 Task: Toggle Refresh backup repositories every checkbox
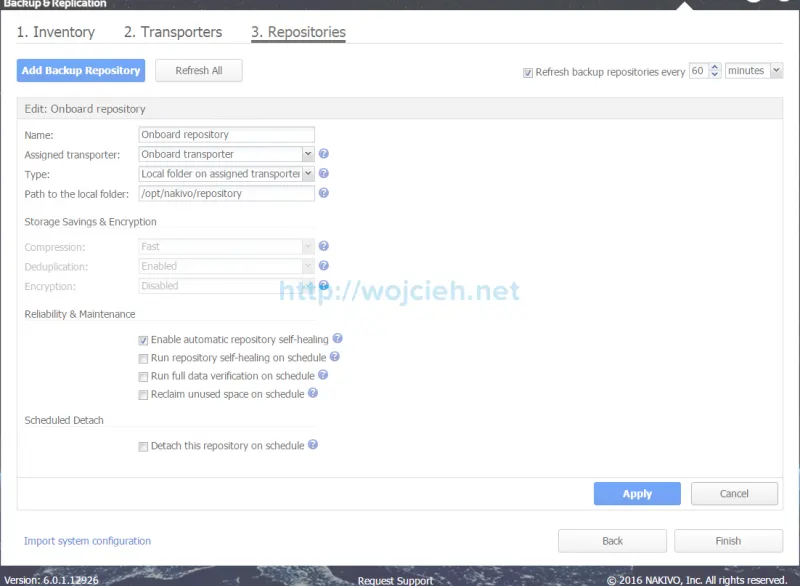tap(528, 72)
